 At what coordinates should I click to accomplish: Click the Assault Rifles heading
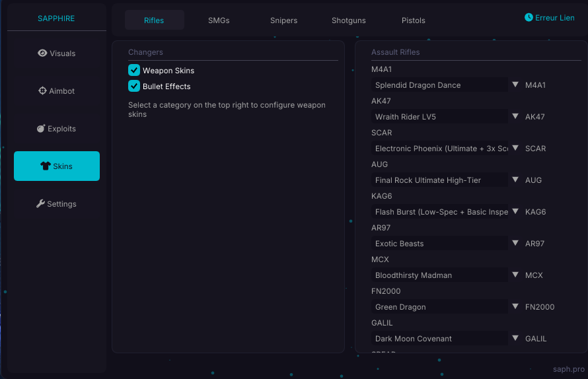395,52
